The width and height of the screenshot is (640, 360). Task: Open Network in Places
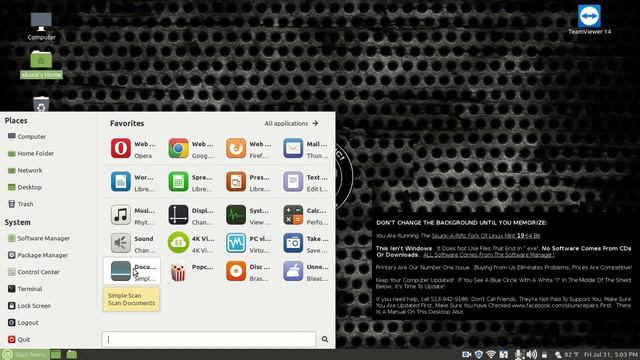pos(25,170)
